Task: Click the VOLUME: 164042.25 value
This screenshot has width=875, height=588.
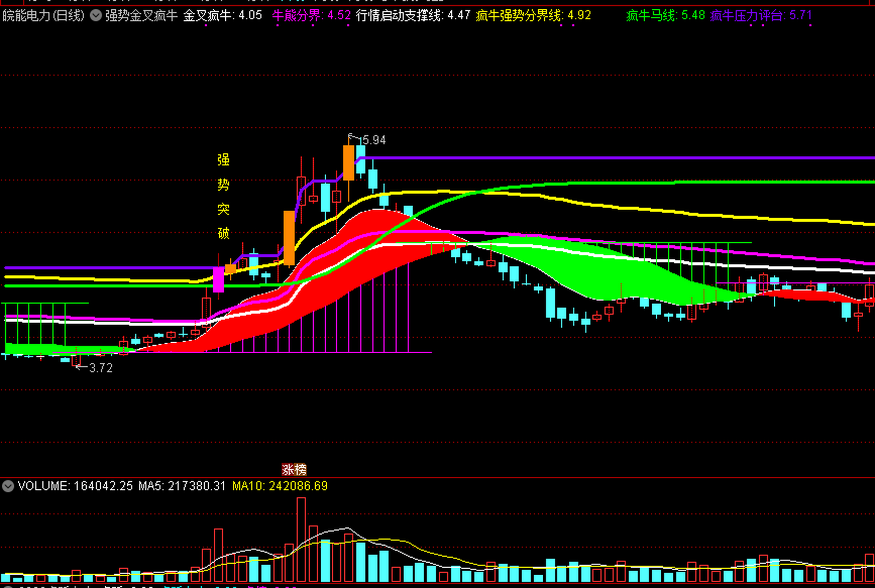Action: pyautogui.click(x=75, y=486)
